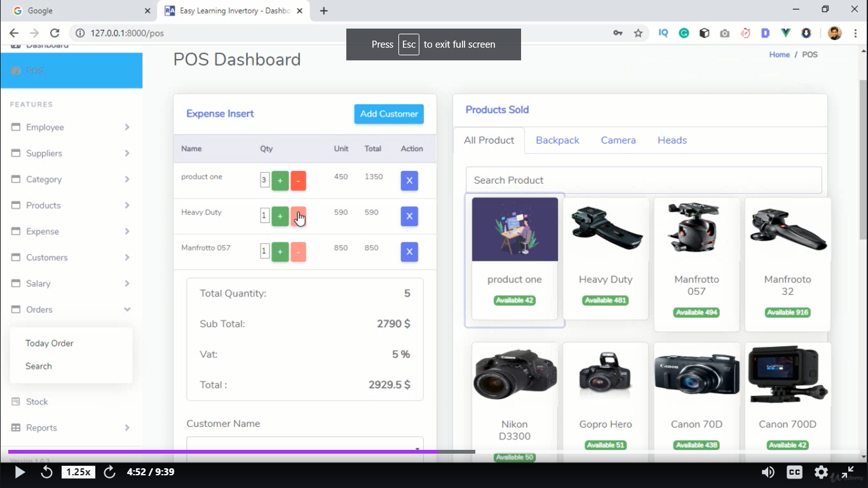
Task: Open Today Order submenu item
Action: (x=50, y=343)
